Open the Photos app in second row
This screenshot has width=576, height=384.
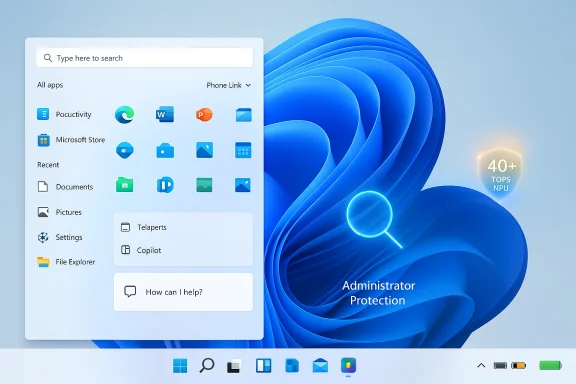pos(204,150)
